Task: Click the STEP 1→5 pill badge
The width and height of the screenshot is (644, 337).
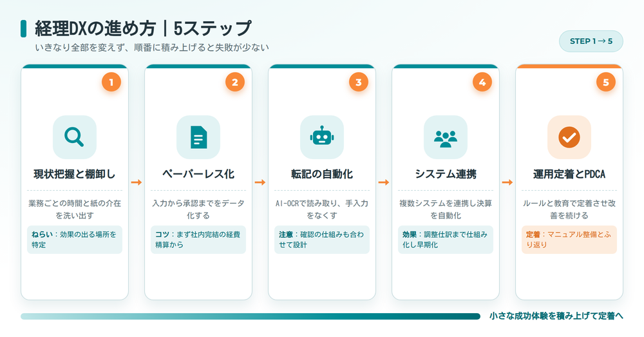Action: 591,41
